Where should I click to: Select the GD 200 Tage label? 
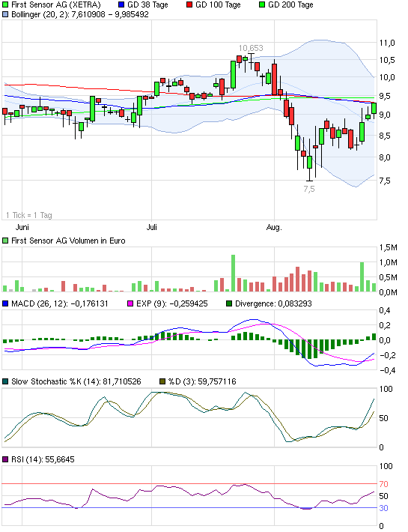pyautogui.click(x=290, y=4)
